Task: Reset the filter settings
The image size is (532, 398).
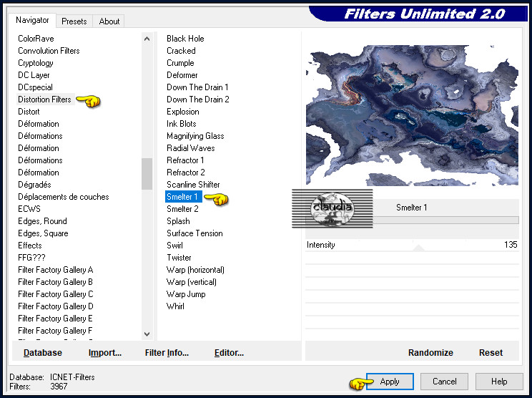Action: click(491, 353)
